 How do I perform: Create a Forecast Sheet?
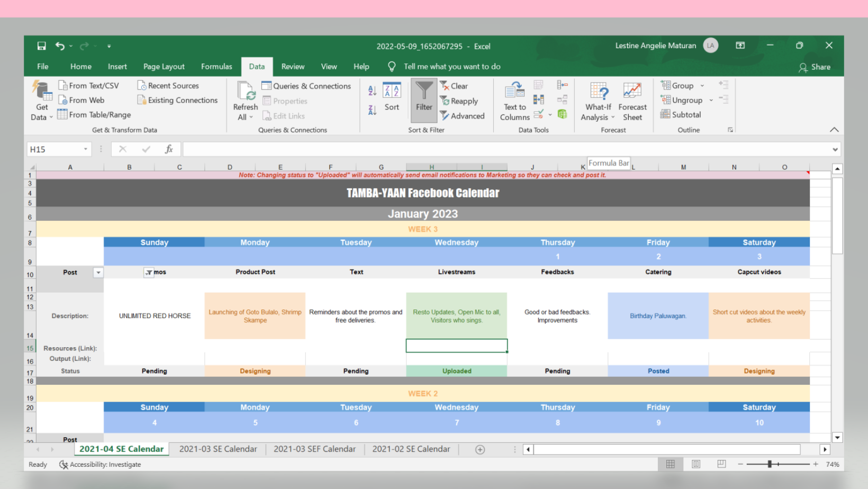pyautogui.click(x=632, y=102)
